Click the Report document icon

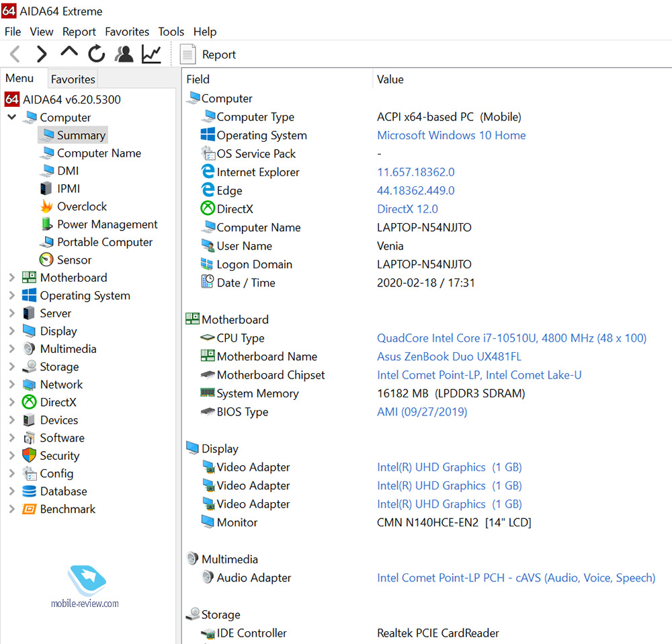pos(187,54)
